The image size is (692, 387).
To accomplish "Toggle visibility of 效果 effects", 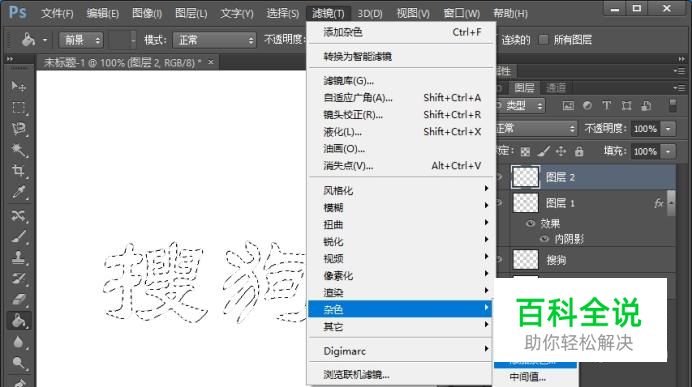I will tap(530, 224).
